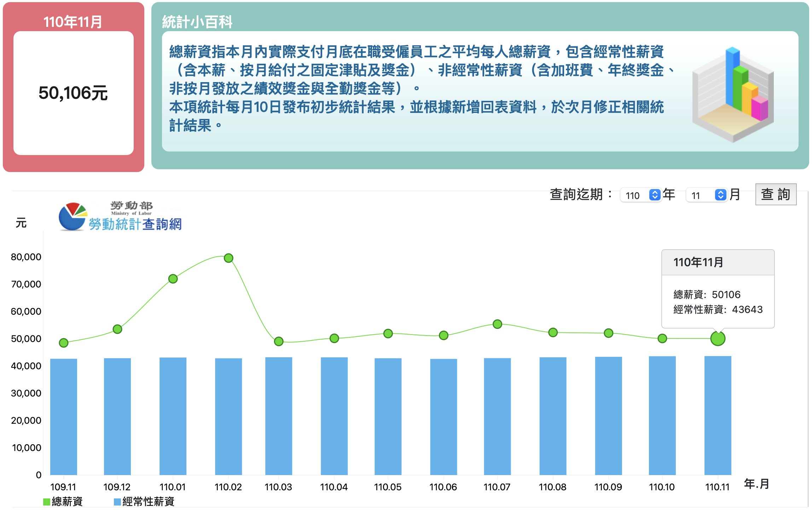The width and height of the screenshot is (812, 514).
Task: Click the 110.06 green line data point
Action: pos(443,335)
